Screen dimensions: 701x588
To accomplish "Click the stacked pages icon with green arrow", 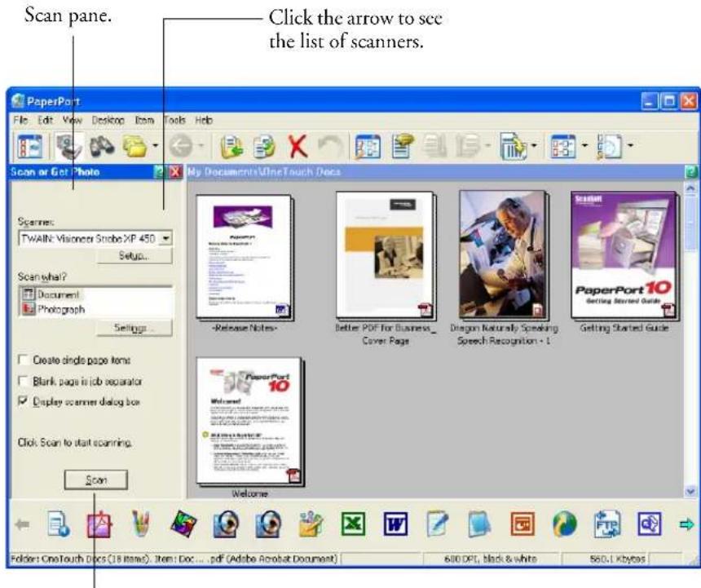I will [264, 146].
